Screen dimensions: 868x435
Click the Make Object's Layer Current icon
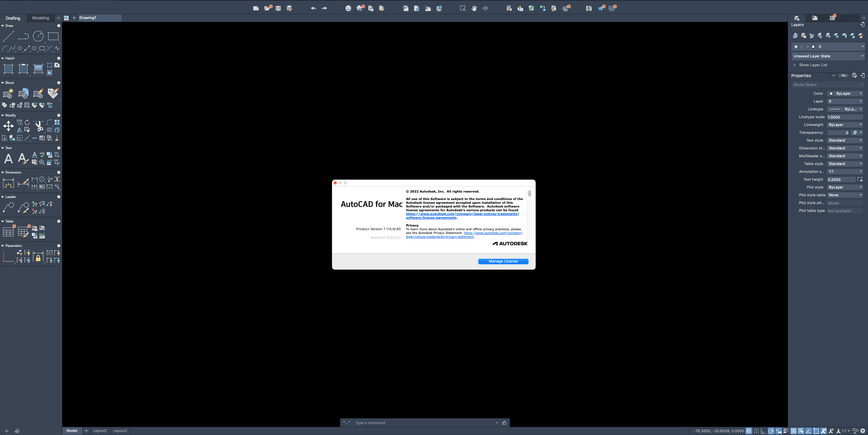(x=795, y=35)
